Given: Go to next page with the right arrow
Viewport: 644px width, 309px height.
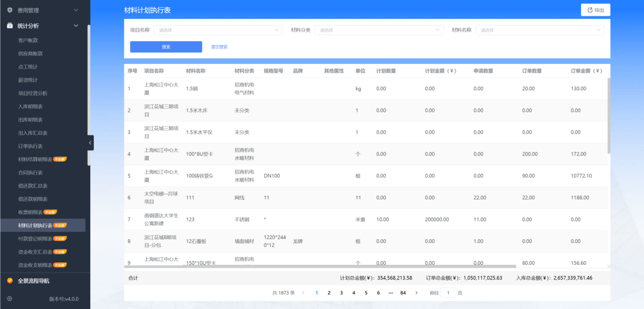Looking at the screenshot, I should tap(417, 293).
